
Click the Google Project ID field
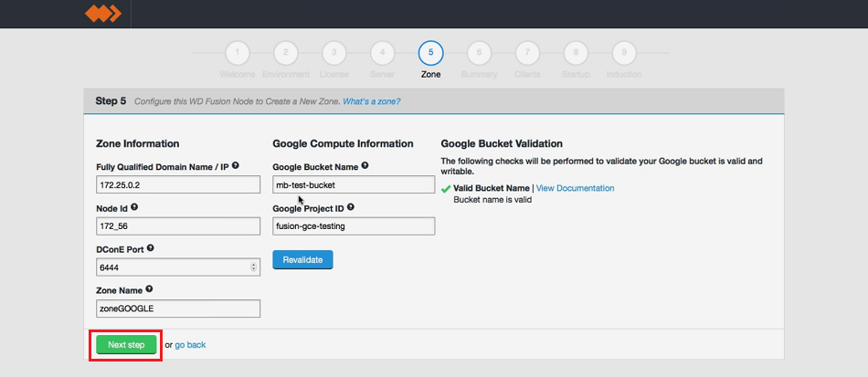[354, 226]
